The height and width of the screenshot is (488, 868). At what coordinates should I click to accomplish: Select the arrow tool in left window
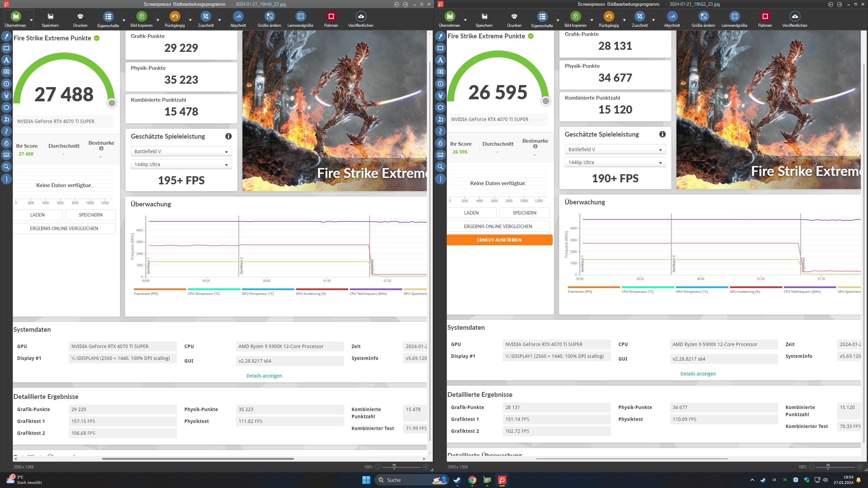point(6,36)
